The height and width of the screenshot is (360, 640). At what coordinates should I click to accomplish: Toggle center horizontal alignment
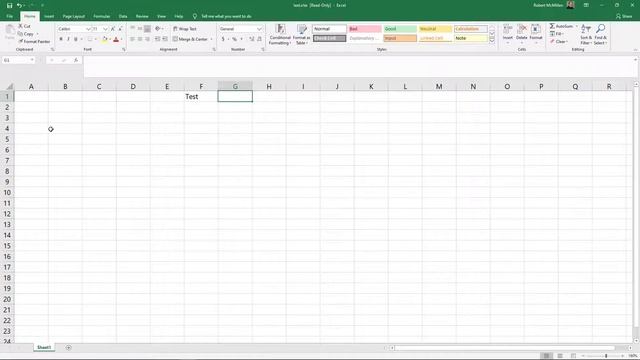tap(140, 39)
